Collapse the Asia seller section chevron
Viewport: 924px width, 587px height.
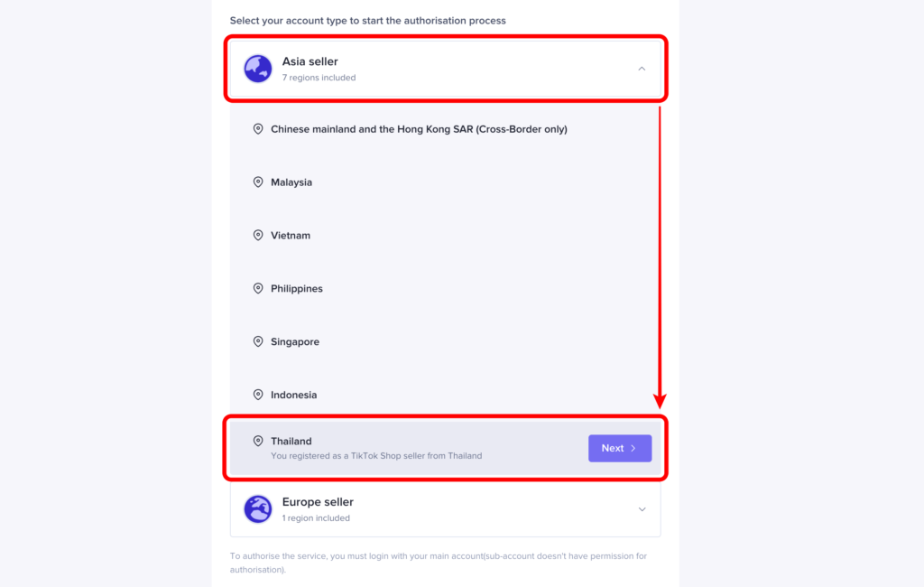[642, 69]
